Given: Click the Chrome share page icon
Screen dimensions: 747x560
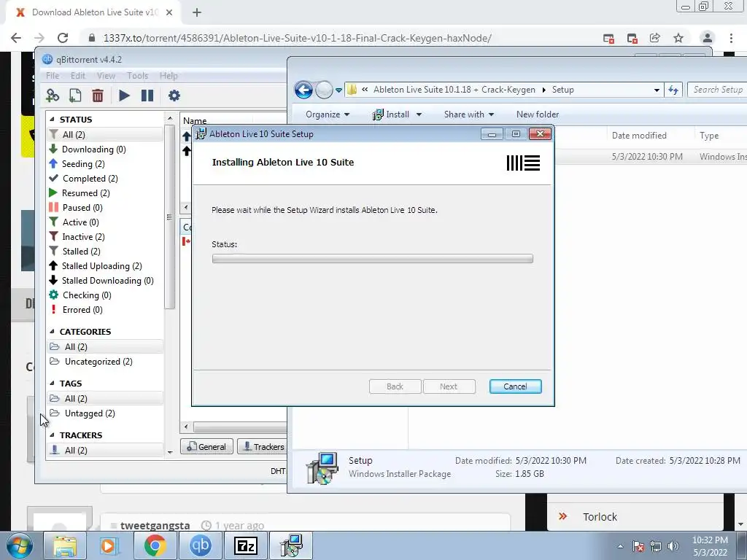Looking at the screenshot, I should (x=655, y=38).
